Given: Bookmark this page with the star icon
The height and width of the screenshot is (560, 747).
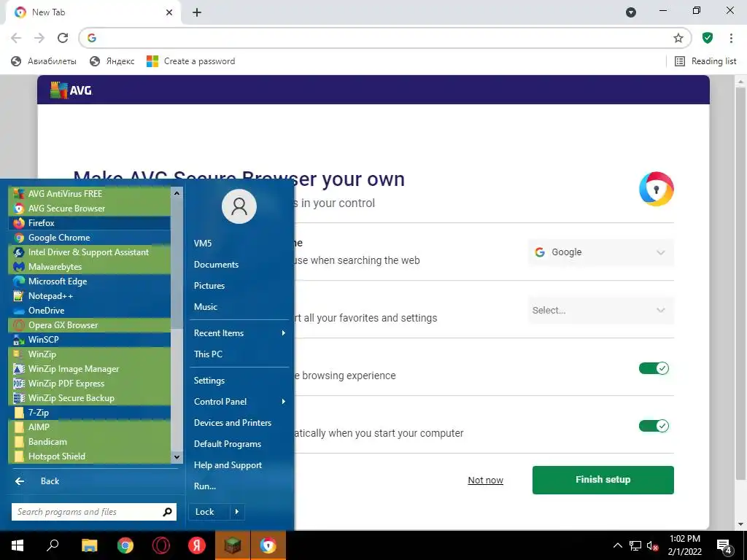Looking at the screenshot, I should click(x=678, y=38).
